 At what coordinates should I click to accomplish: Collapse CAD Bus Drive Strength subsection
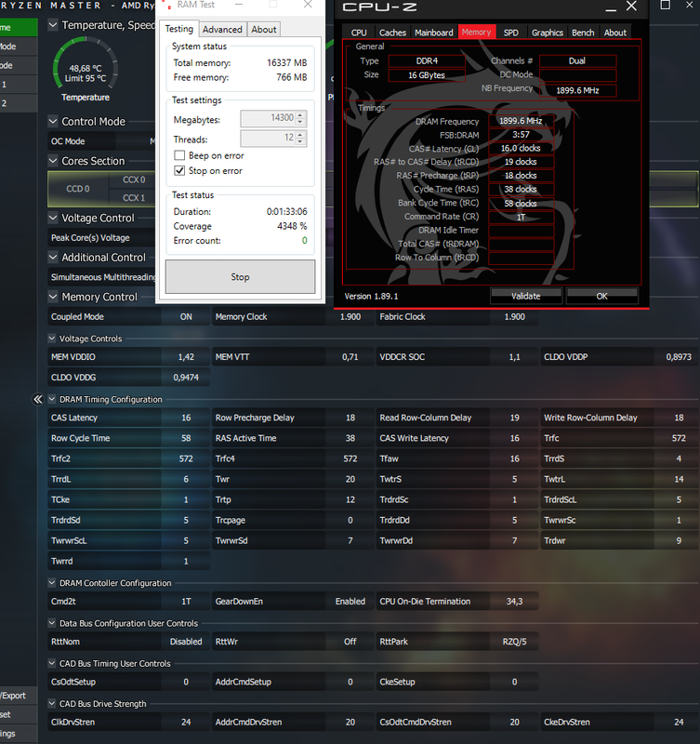[x=52, y=704]
